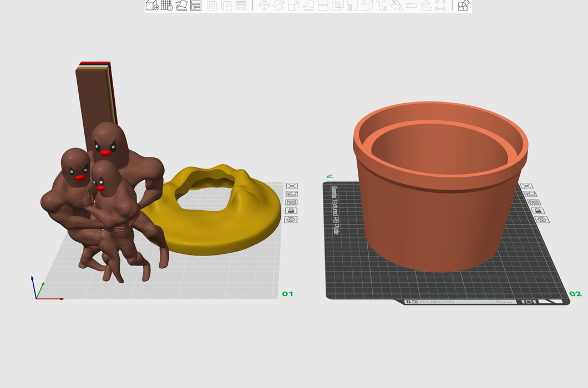Open the Text shape tool
Image resolution: width=588 pixels, height=388 pixels.
pyautogui.click(x=382, y=6)
